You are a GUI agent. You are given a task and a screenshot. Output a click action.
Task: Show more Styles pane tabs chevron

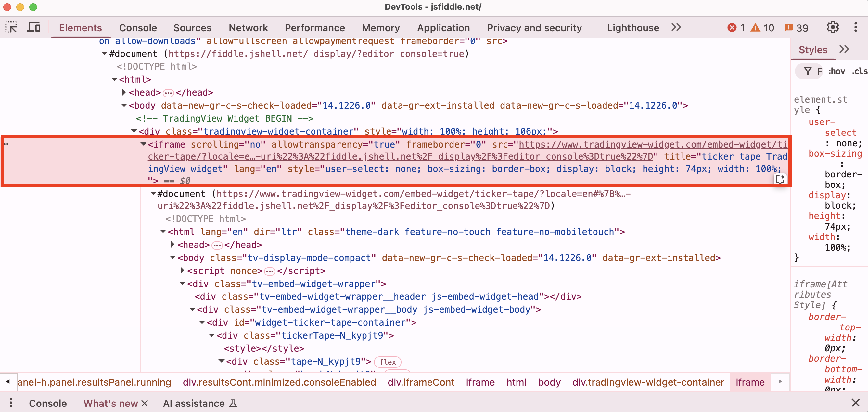tap(844, 50)
